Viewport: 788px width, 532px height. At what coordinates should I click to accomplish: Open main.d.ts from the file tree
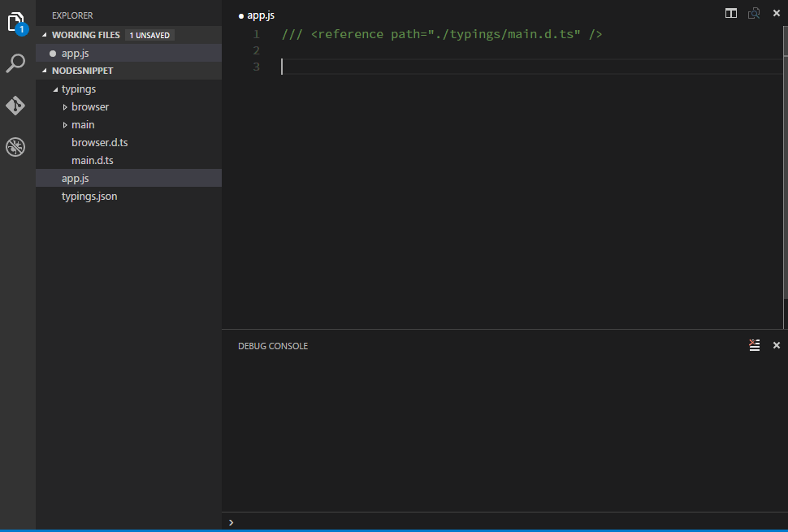click(92, 161)
